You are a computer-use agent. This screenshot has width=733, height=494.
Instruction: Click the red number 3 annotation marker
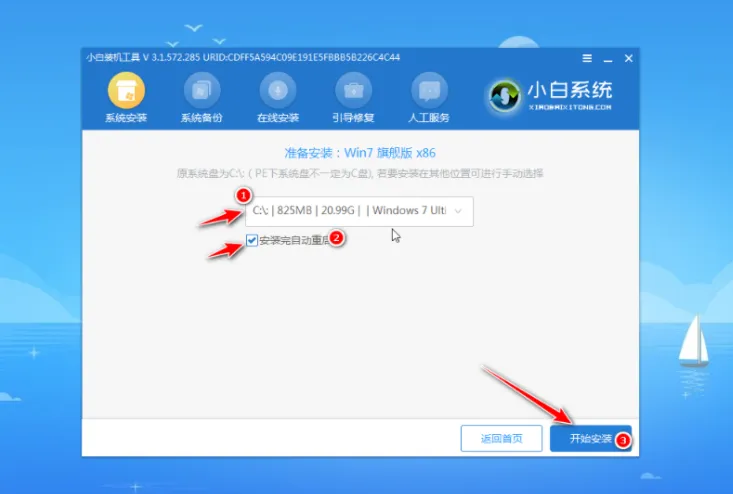[x=622, y=440]
